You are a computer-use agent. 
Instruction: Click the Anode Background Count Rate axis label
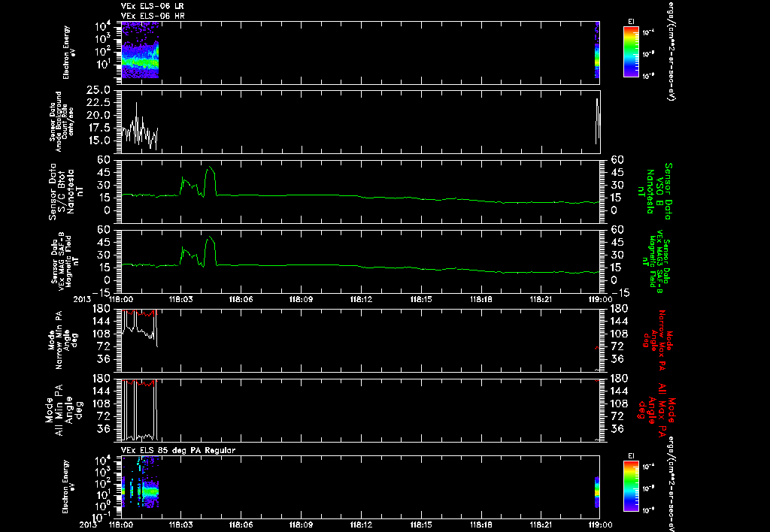[x=62, y=121]
